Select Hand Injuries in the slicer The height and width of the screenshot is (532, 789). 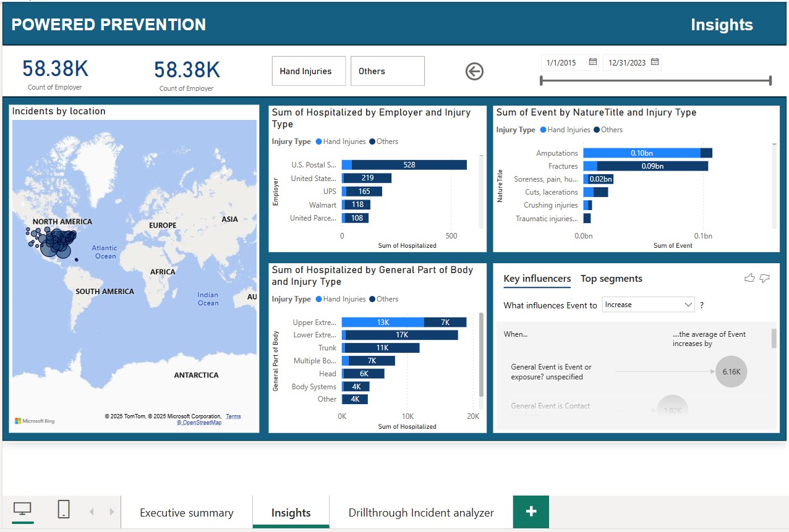pyautogui.click(x=308, y=71)
